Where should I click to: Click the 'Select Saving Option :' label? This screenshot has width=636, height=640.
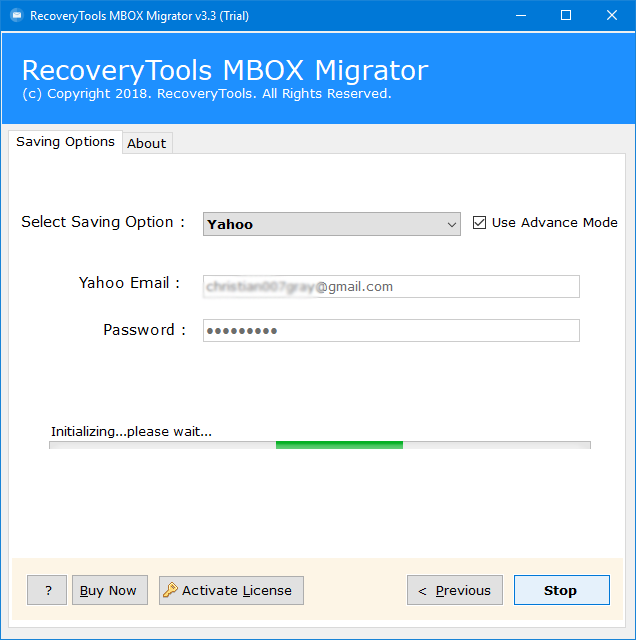(103, 222)
